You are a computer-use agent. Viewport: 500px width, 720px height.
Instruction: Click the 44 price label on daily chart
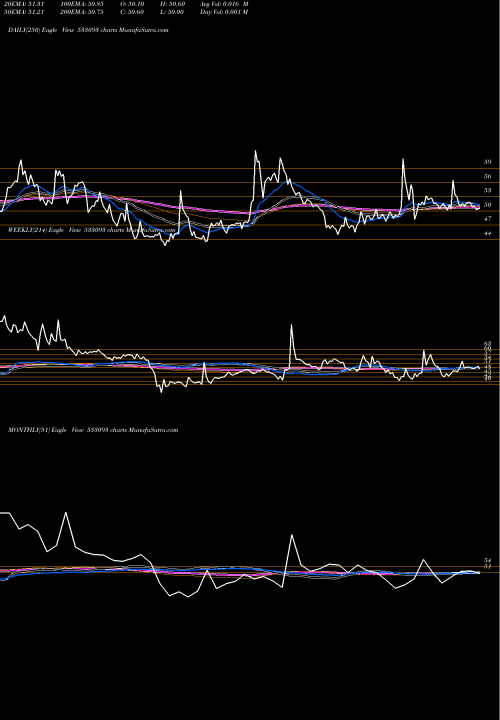click(x=488, y=233)
